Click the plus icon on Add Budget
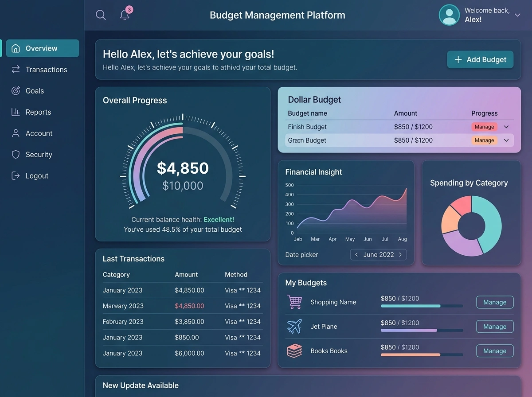The width and height of the screenshot is (532, 397). click(x=458, y=59)
